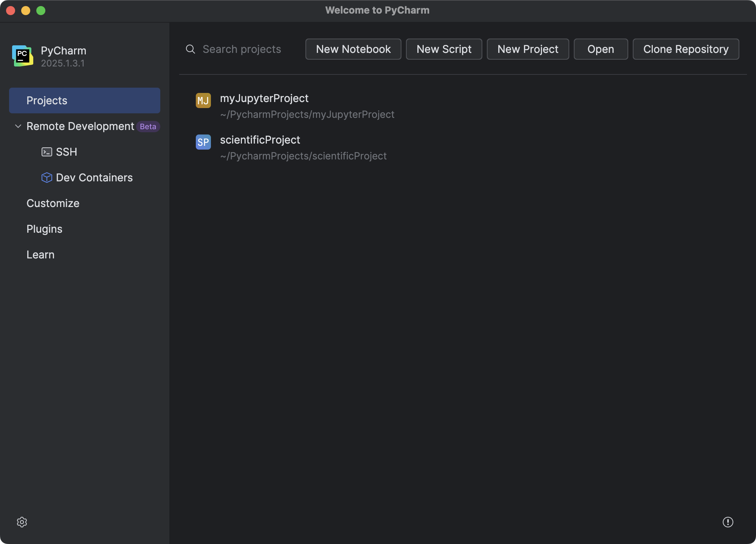Screen dimensions: 756x544
Task: Click the New Script button
Action: coord(444,49)
